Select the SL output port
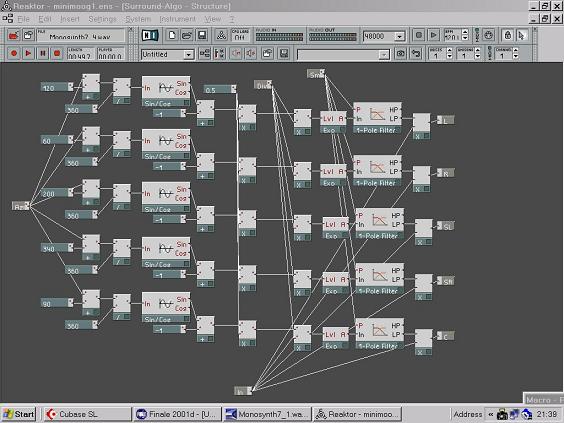564x423 pixels. [446, 226]
